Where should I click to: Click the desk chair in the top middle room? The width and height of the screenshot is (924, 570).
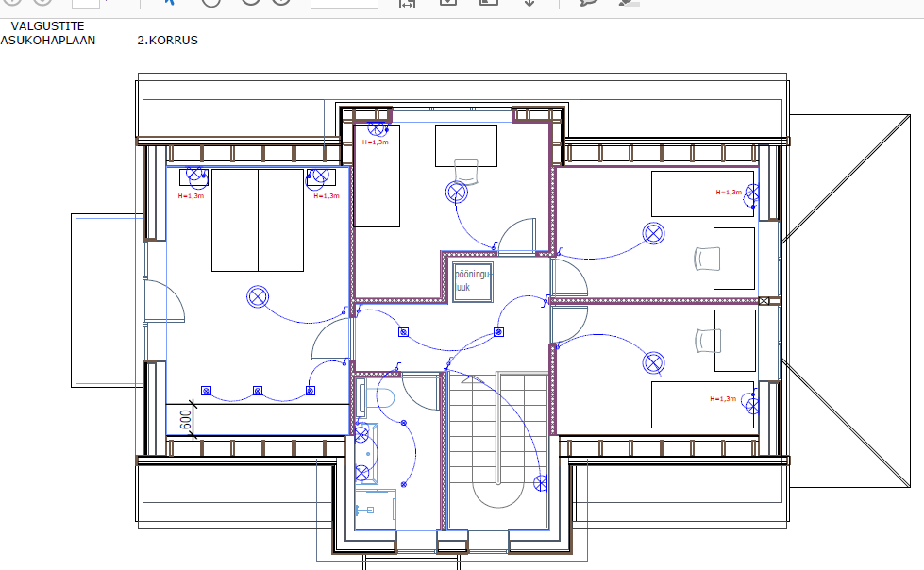[x=466, y=169]
